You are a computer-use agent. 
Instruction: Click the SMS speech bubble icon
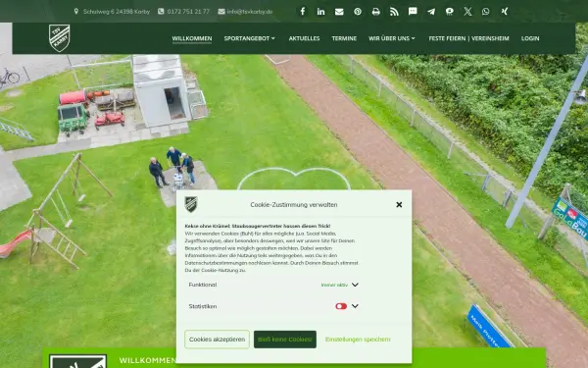click(x=413, y=11)
